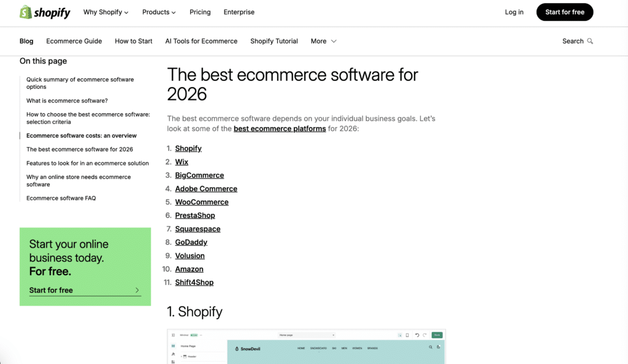Viewport: 628px width, 364px height.
Task: Jump to Quick summary of ecommerce software options
Action: pyautogui.click(x=80, y=83)
